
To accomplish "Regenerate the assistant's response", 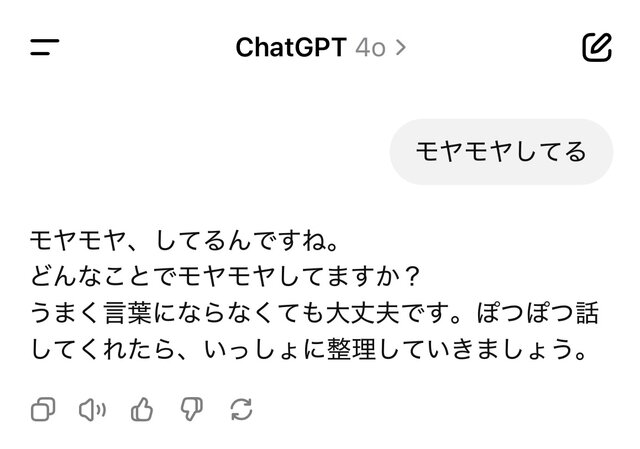I will pos(241,408).
